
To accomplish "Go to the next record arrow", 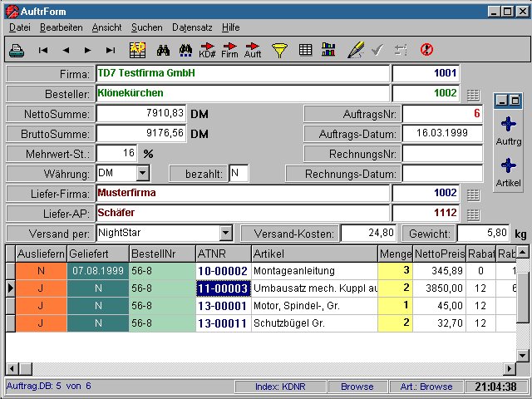I will pos(87,50).
